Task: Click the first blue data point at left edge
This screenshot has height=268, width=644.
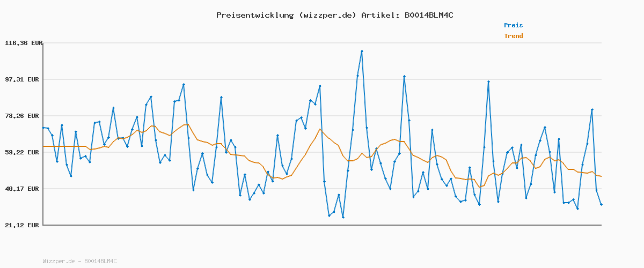Action: 43,128
